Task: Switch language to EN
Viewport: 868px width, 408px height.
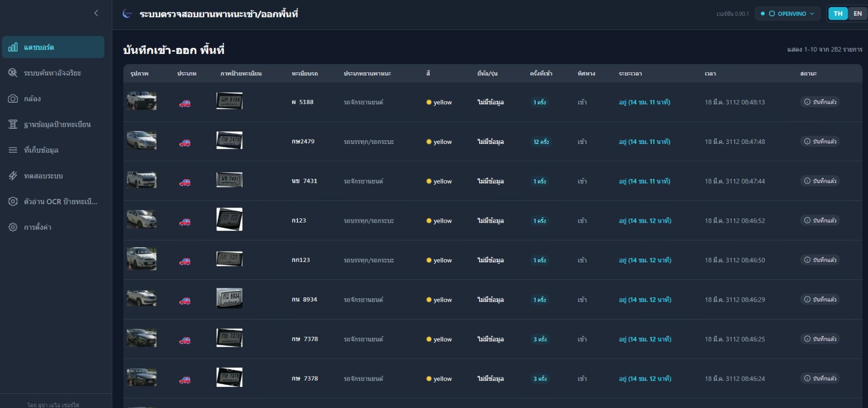Action: [858, 14]
